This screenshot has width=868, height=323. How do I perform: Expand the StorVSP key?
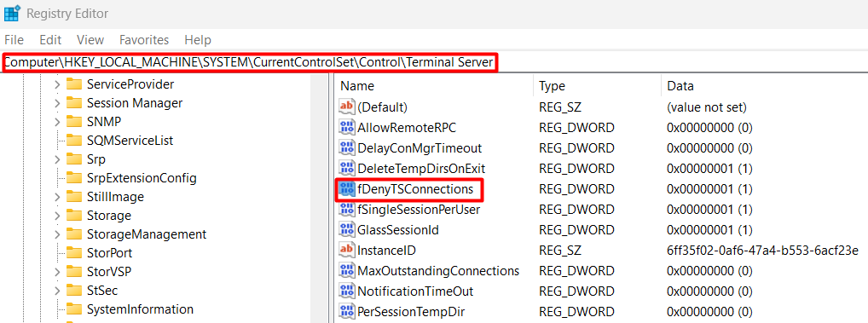click(x=57, y=272)
